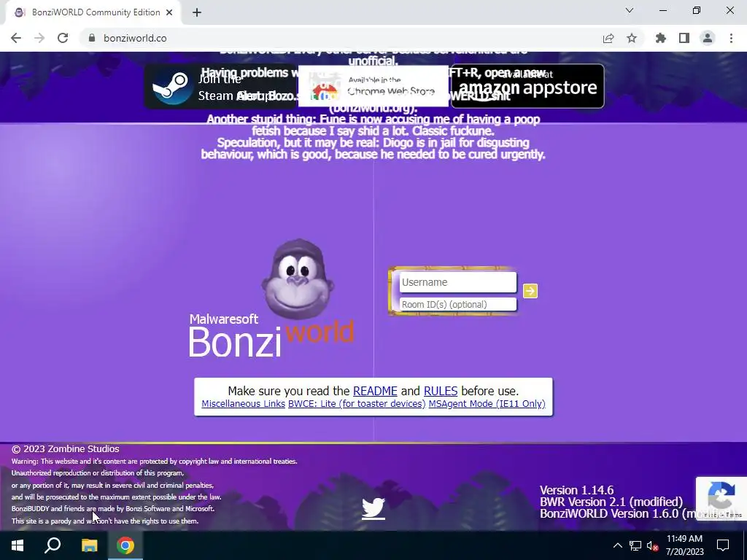Click the Malwaresoft logo text
This screenshot has height=560, width=747.
point(223,319)
